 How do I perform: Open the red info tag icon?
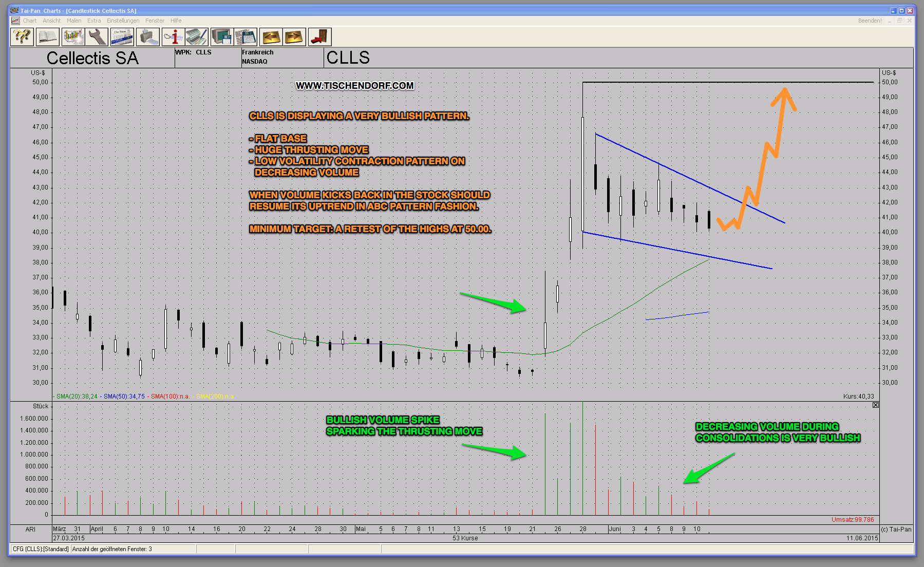point(173,37)
